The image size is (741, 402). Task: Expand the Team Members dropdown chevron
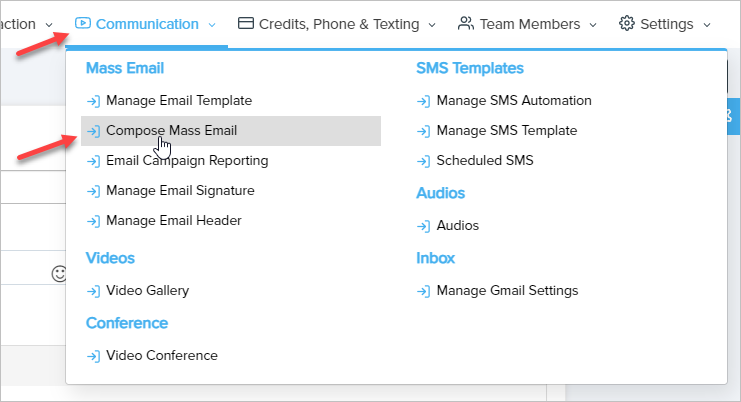593,24
